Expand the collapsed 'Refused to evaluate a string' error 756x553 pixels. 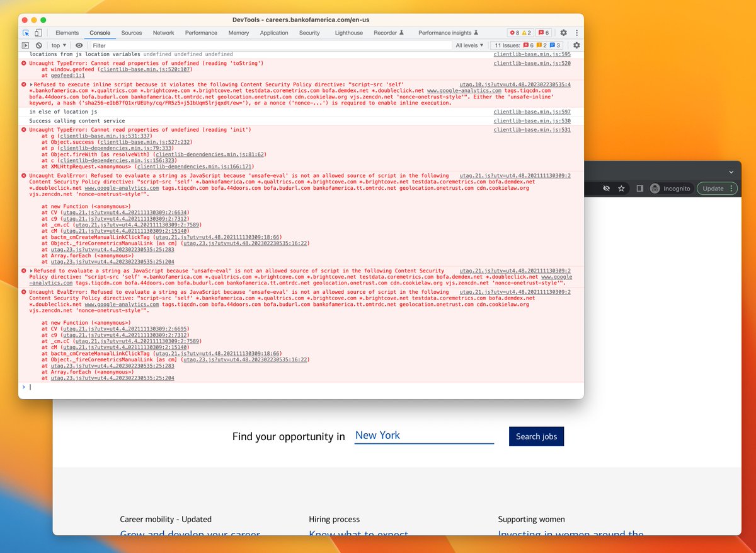pos(31,271)
